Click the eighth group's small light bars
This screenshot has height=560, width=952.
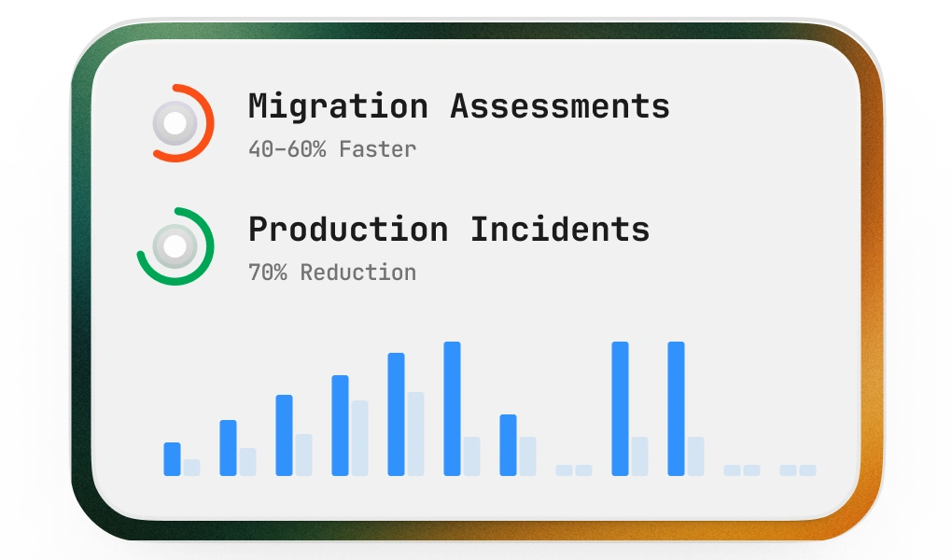click(x=574, y=470)
